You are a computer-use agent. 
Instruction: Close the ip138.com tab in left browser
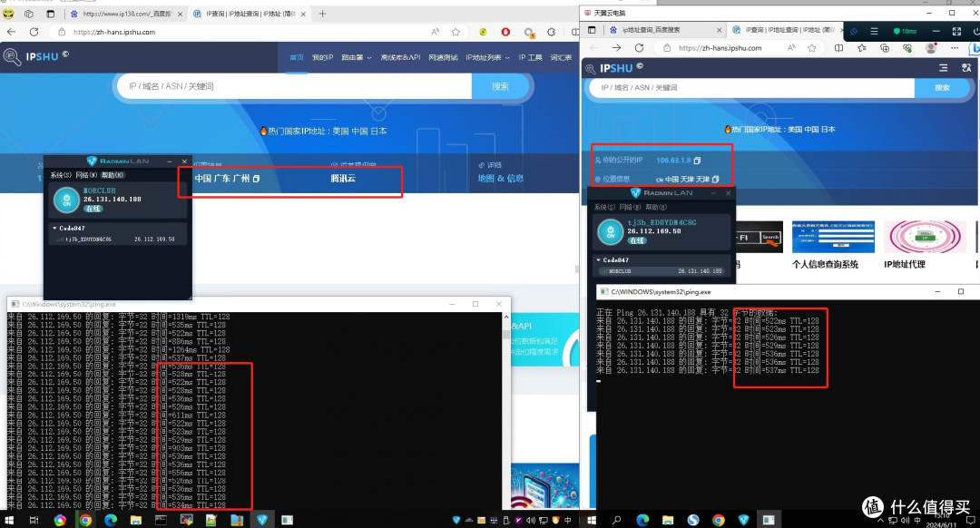tap(180, 14)
